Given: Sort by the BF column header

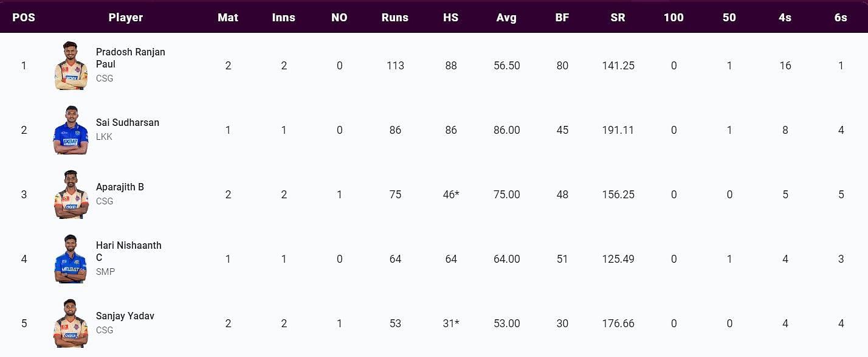Looking at the screenshot, I should pyautogui.click(x=562, y=18).
